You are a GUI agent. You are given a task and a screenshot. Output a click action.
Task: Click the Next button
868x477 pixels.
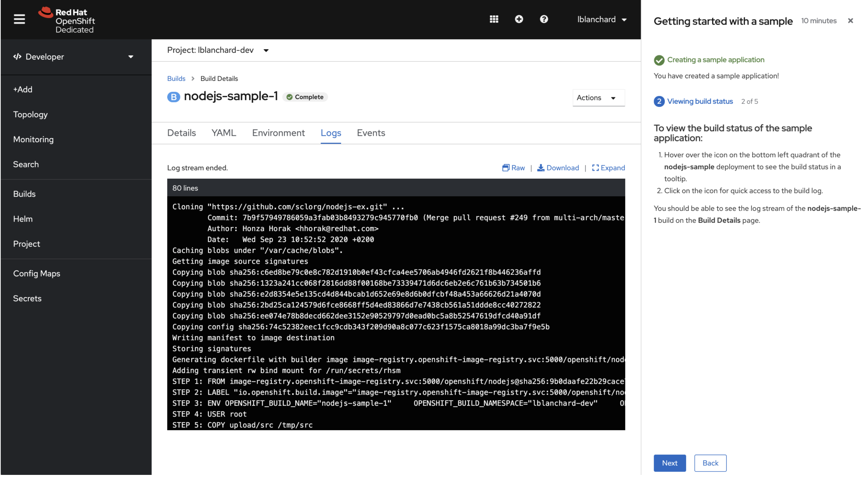(669, 463)
